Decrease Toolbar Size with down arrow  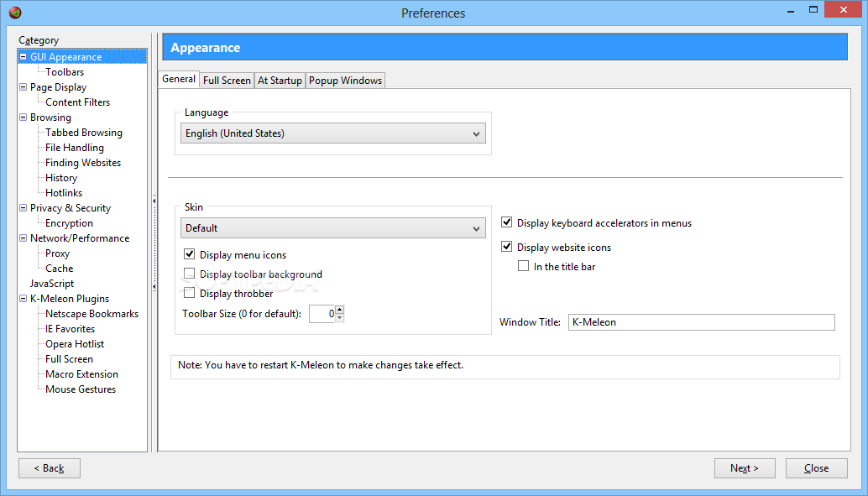pyautogui.click(x=340, y=318)
